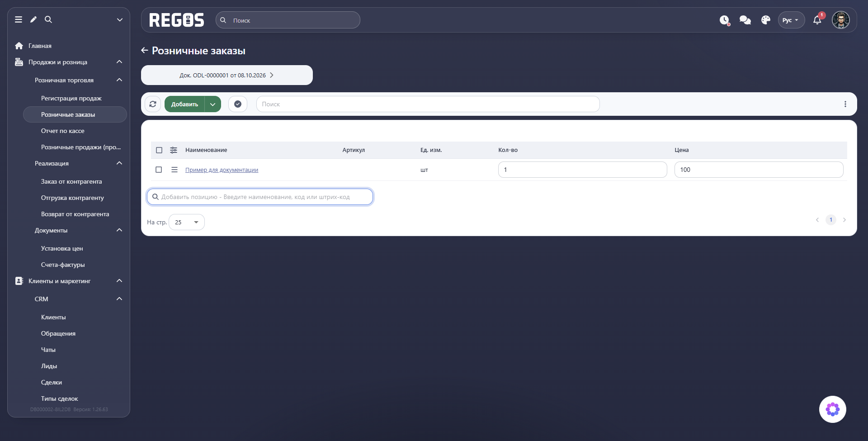Click the column settings sliders icon

click(174, 150)
